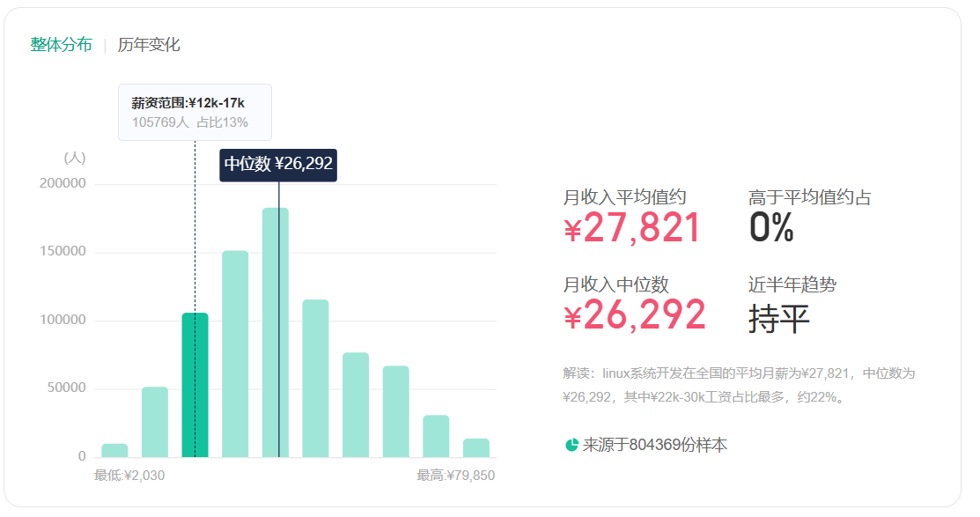980x517 pixels.
Task: Select the 整体分布 tab
Action: (62, 44)
